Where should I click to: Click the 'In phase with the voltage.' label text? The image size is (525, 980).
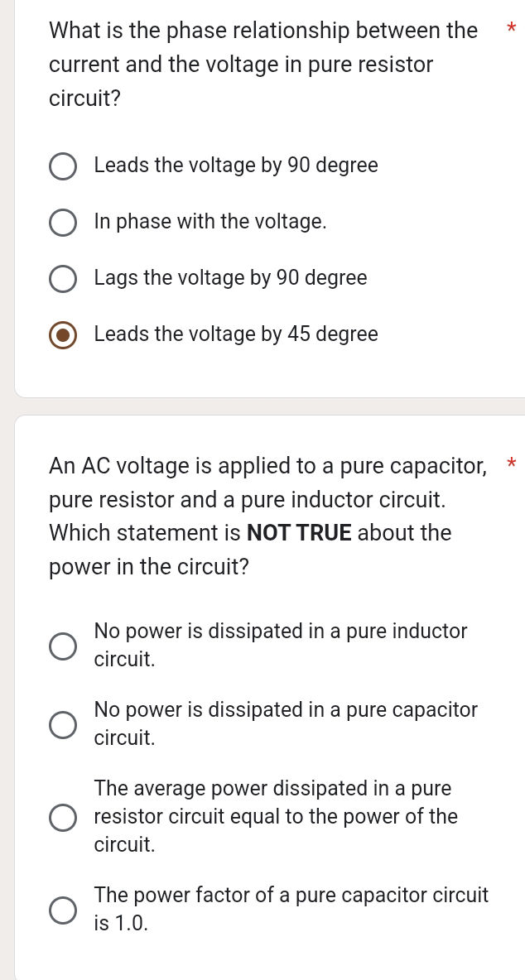click(210, 222)
